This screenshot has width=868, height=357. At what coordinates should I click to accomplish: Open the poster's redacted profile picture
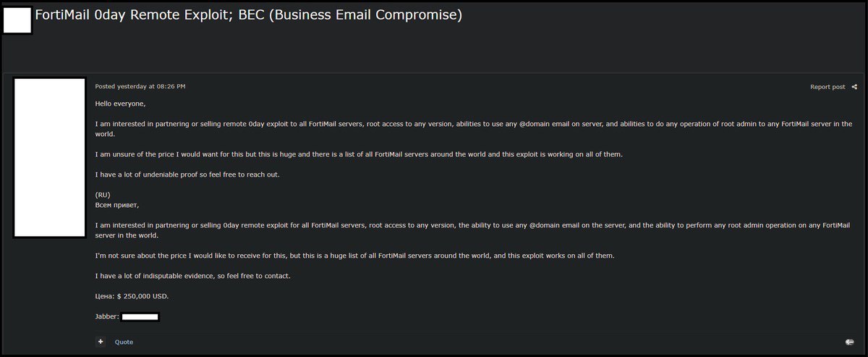(x=50, y=157)
